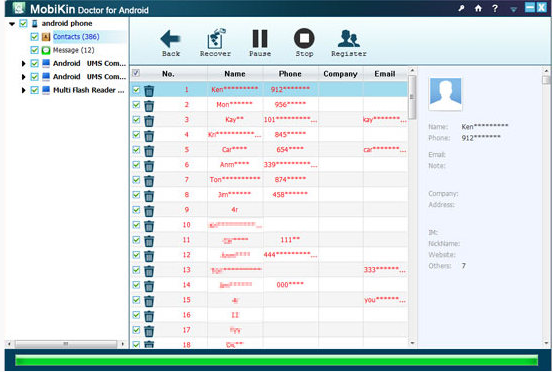Click the first Android UMS Com tree label

tap(89, 63)
